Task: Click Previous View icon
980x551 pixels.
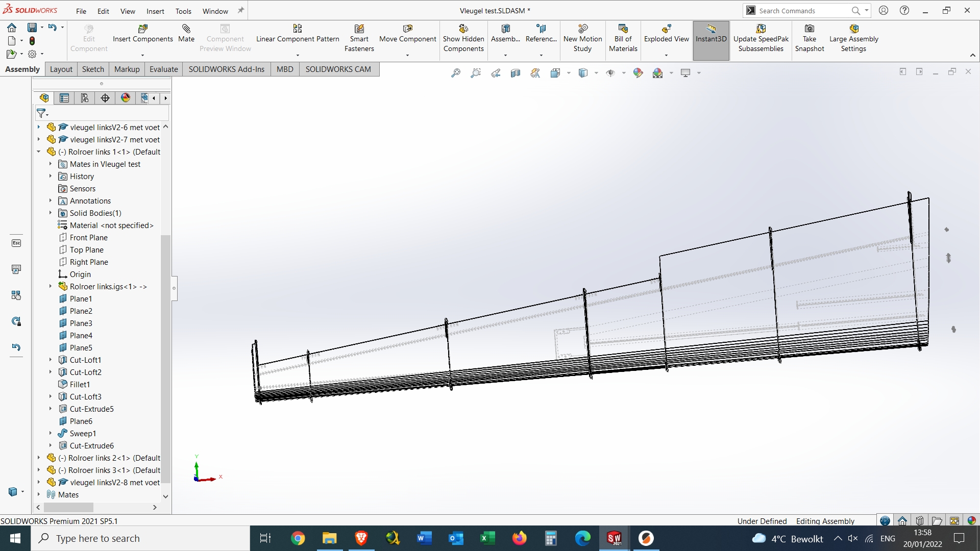Action: [x=496, y=73]
